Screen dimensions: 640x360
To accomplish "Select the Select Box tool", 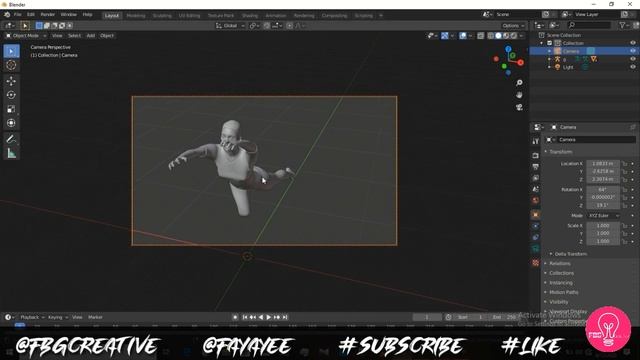I will click(x=11, y=51).
